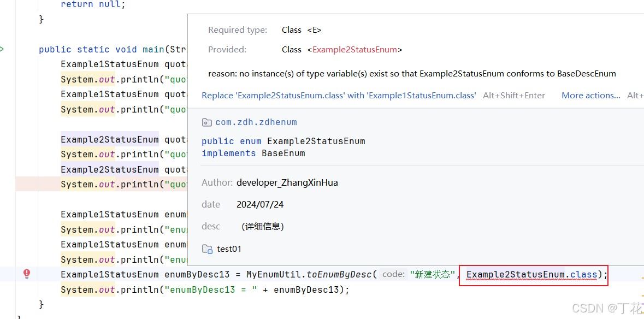Click the com.zdh.zdhenum package name
Image resolution: width=644 pixels, height=319 pixels.
point(256,122)
